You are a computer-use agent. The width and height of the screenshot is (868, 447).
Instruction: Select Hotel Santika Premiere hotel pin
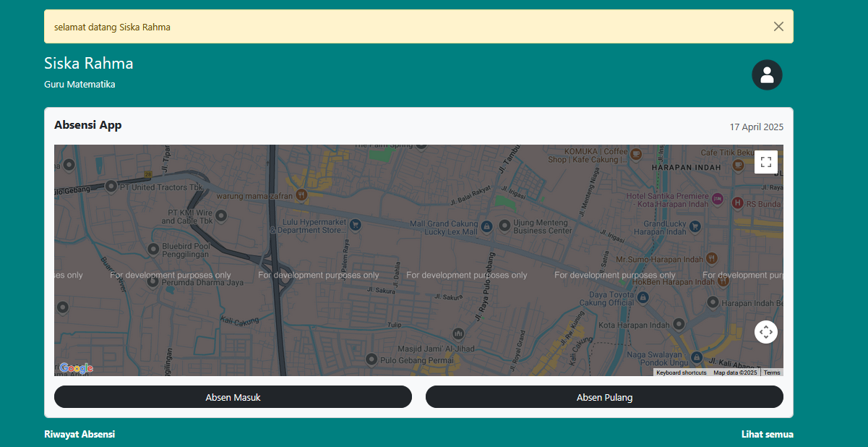coord(717,198)
